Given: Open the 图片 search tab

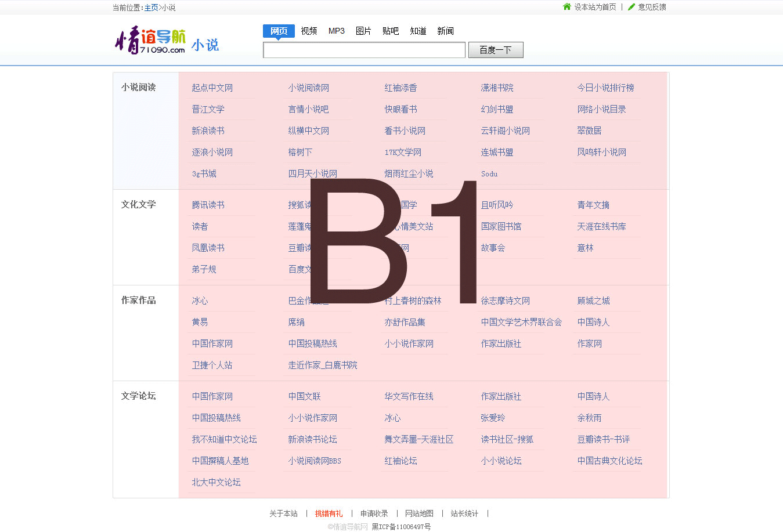Looking at the screenshot, I should coord(363,31).
